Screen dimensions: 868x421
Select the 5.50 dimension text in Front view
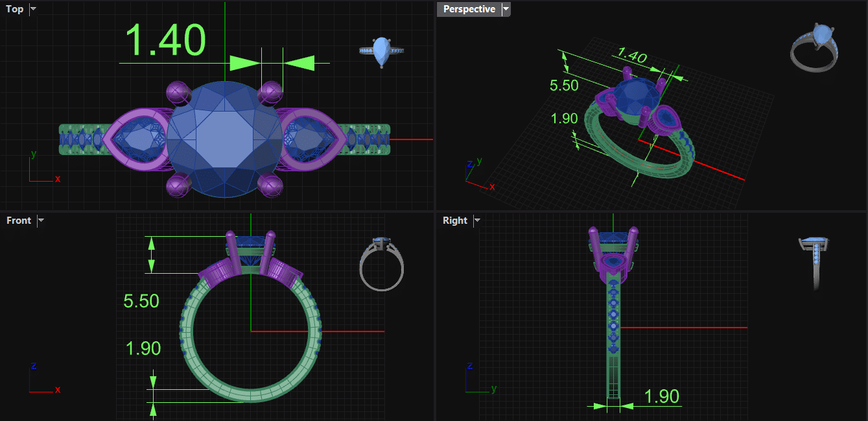coord(141,301)
